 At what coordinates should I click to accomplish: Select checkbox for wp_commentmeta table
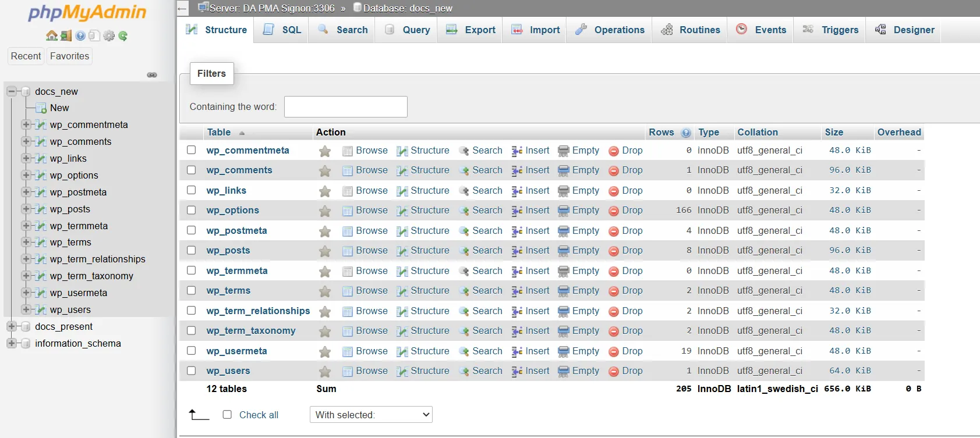tap(192, 150)
